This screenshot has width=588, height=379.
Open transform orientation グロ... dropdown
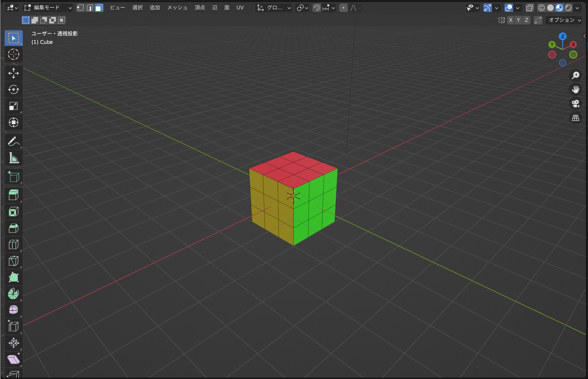coord(274,8)
